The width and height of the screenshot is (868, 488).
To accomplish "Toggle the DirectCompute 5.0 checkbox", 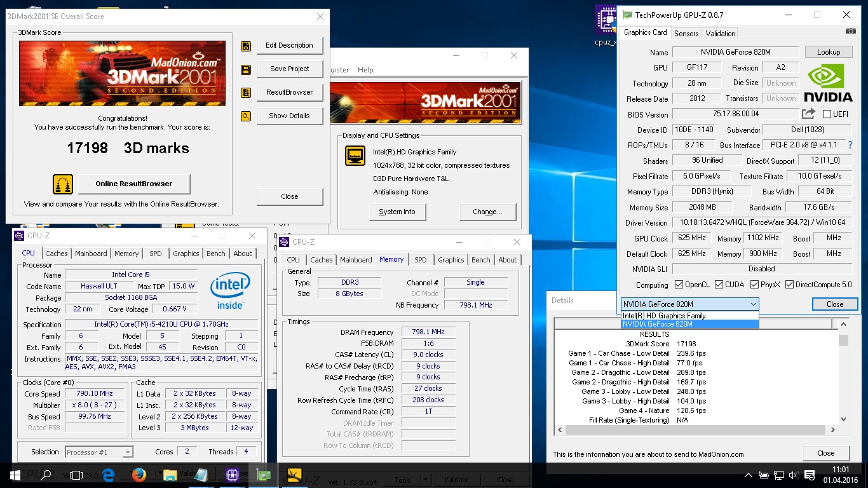I will tap(790, 285).
